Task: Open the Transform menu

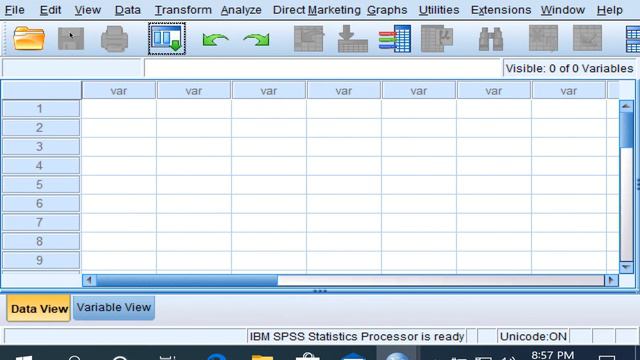Action: tap(183, 10)
